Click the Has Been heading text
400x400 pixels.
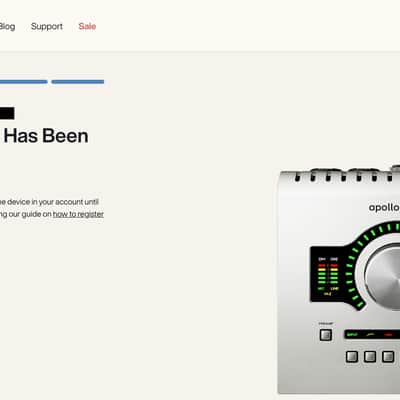(46, 136)
